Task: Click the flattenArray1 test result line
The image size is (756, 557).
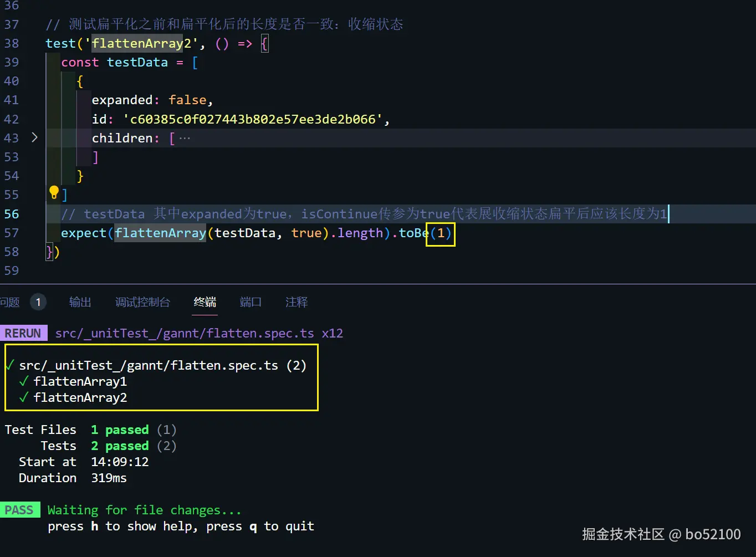Action: pyautogui.click(x=80, y=381)
